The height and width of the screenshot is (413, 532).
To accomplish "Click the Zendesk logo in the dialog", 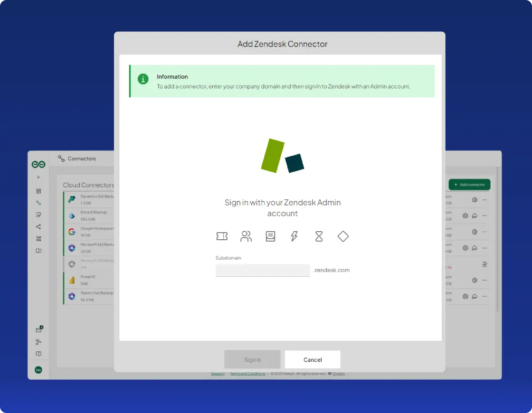I will coord(282,156).
